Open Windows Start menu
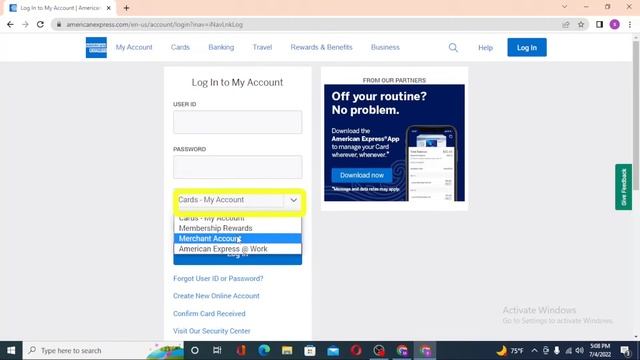 click(11, 351)
